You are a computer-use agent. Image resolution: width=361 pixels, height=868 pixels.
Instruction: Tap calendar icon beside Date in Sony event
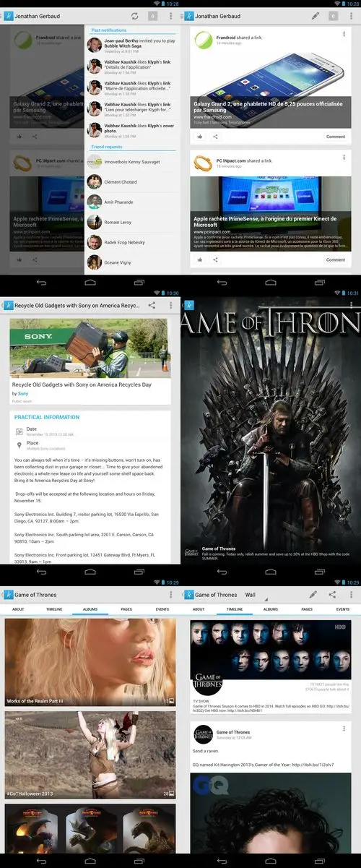(19, 430)
